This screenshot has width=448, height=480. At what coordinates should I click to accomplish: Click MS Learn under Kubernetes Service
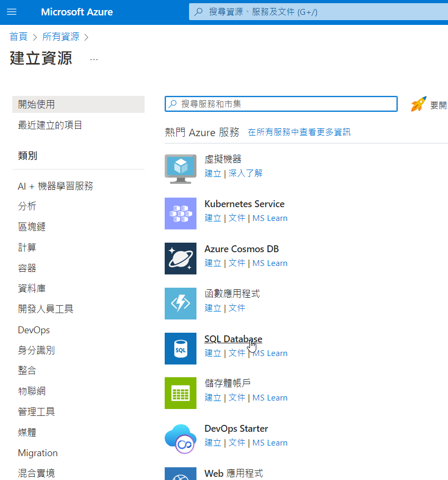(270, 218)
